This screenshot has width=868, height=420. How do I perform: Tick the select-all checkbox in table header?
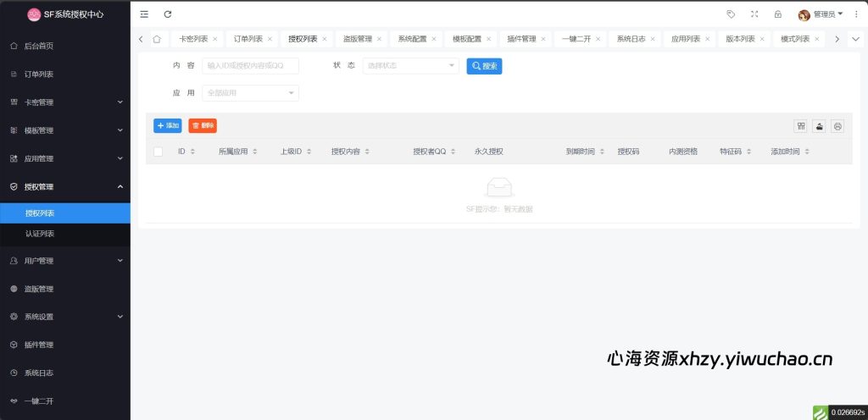click(159, 152)
